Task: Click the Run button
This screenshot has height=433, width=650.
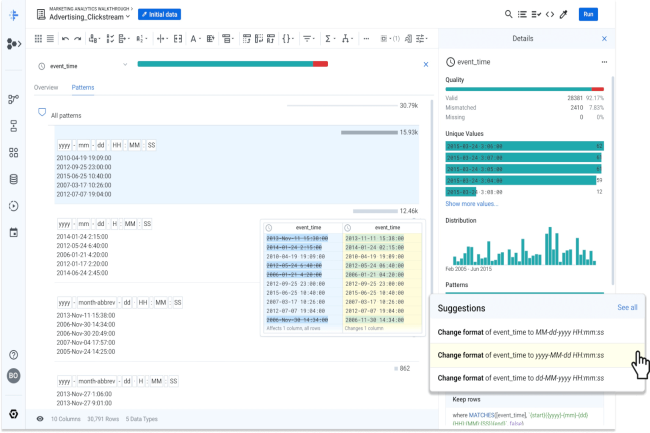Action: [x=588, y=14]
